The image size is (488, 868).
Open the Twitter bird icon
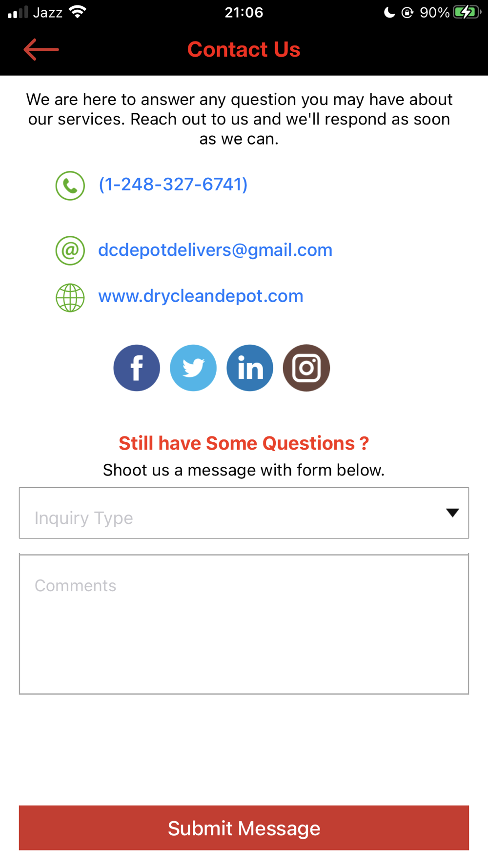click(x=193, y=368)
